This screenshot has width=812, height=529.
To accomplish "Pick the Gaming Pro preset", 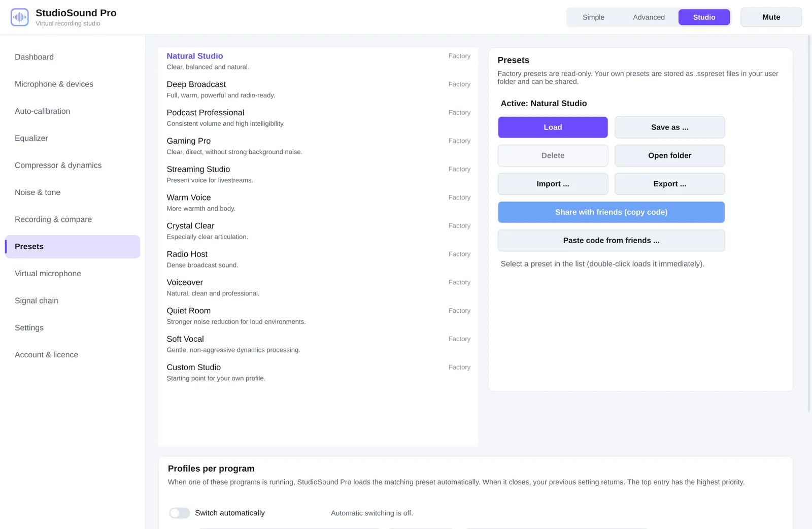I will pyautogui.click(x=318, y=146).
